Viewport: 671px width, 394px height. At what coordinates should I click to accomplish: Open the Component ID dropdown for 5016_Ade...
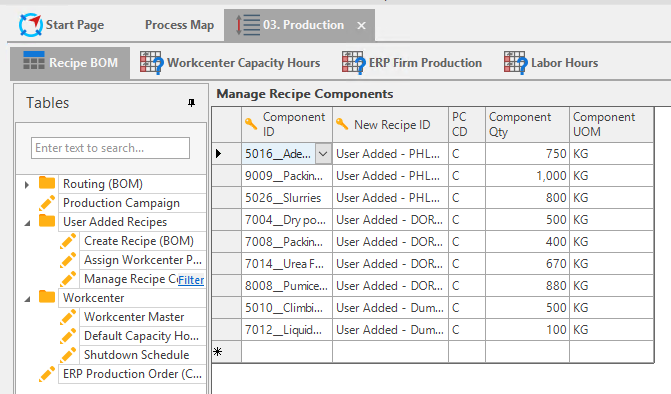323,154
